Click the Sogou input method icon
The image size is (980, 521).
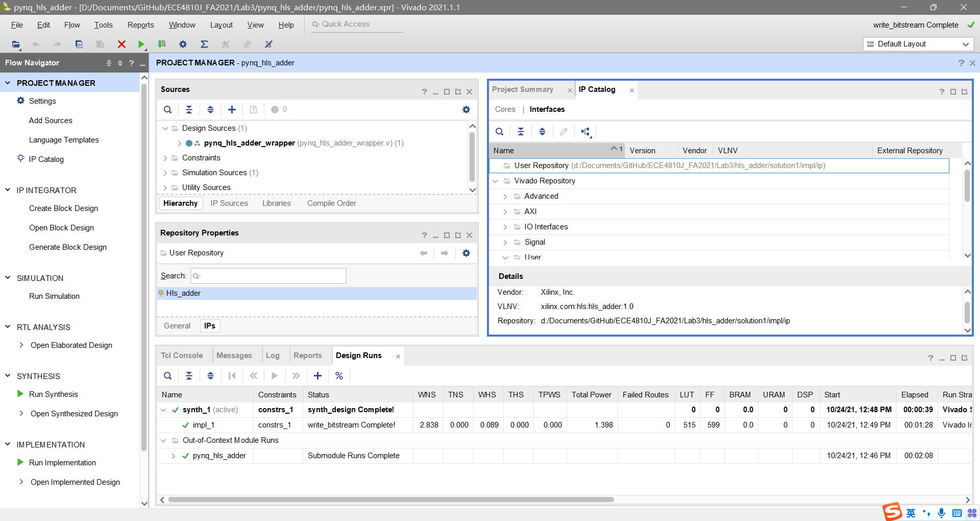pyautogui.click(x=893, y=511)
